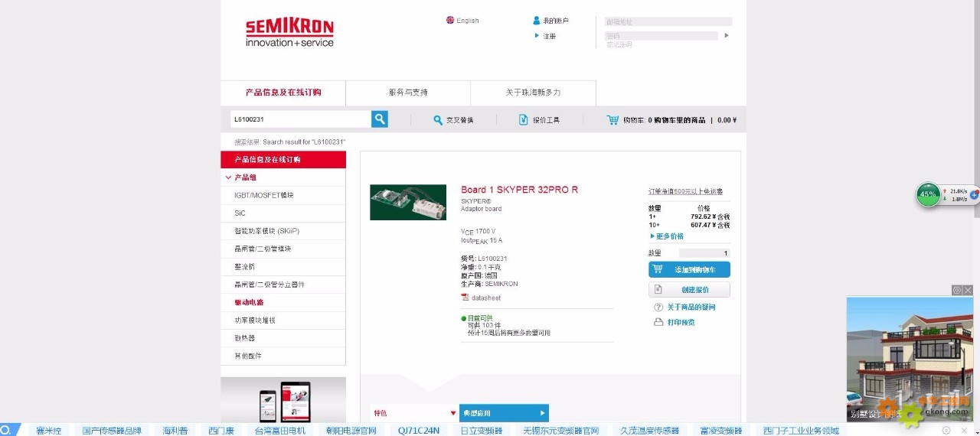Open 关于商品的疑问 question link
Image resolution: width=980 pixels, height=436 pixels.
[x=684, y=307]
